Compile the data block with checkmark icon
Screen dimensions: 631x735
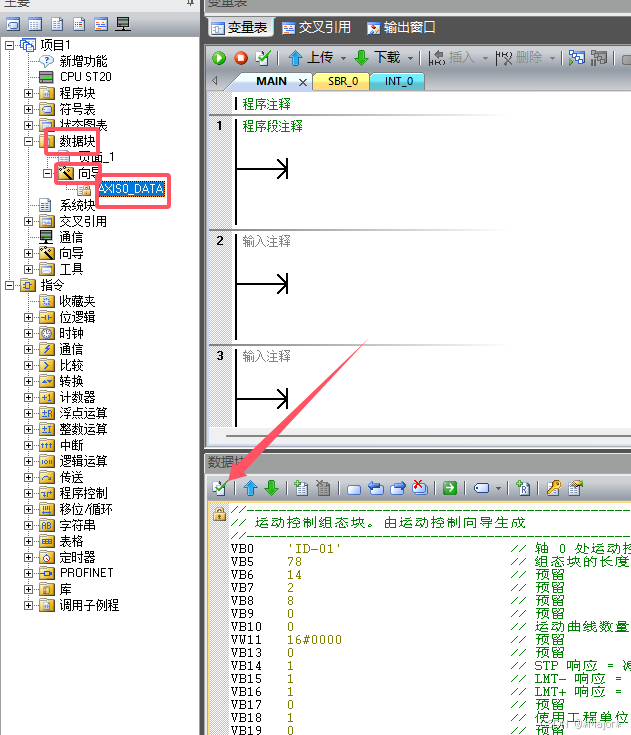point(220,488)
